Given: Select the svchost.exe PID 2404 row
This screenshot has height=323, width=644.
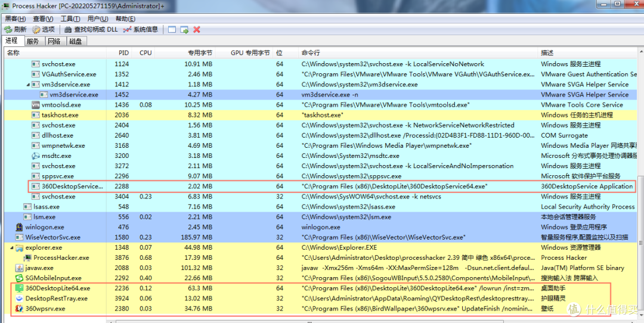Looking at the screenshot, I should [320, 125].
